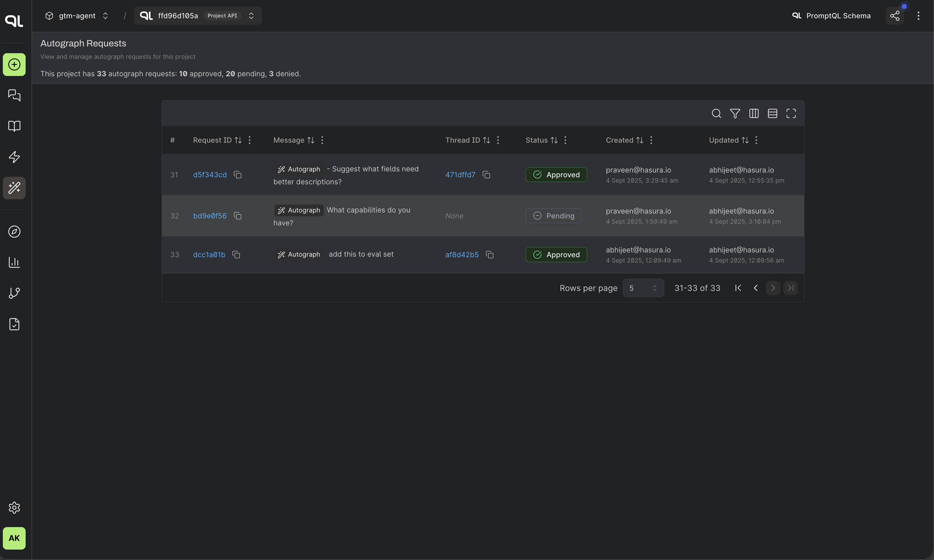Copy thread ID af8d42b5
Viewport: 934px width, 560px height.
(x=490, y=255)
